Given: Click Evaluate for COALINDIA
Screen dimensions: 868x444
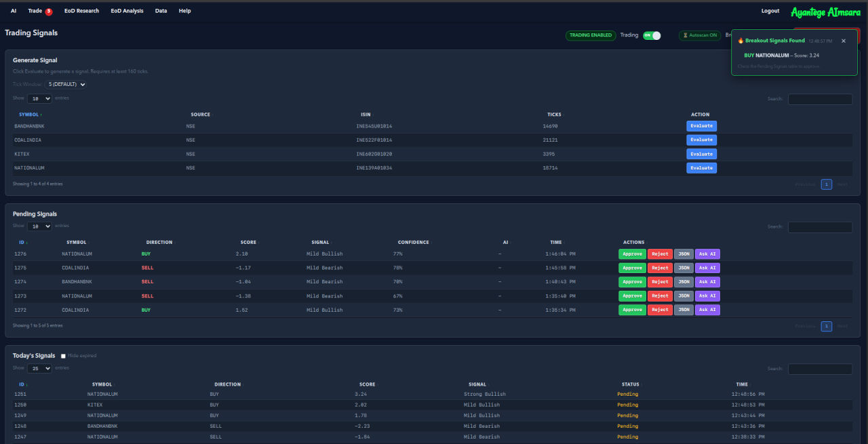Looking at the screenshot, I should pyautogui.click(x=701, y=140).
